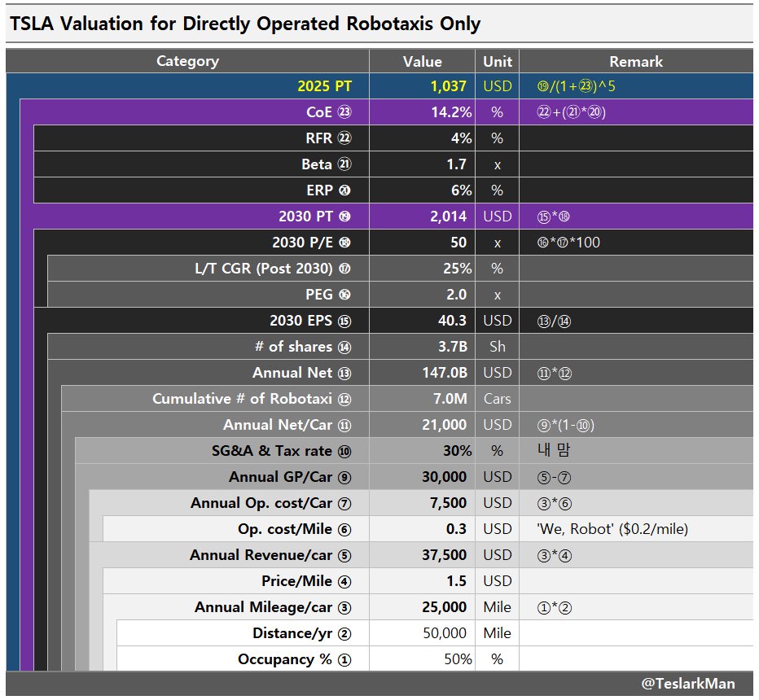Click the CoE value '14.2%'
Screen dimensions: 759x700
(451, 112)
